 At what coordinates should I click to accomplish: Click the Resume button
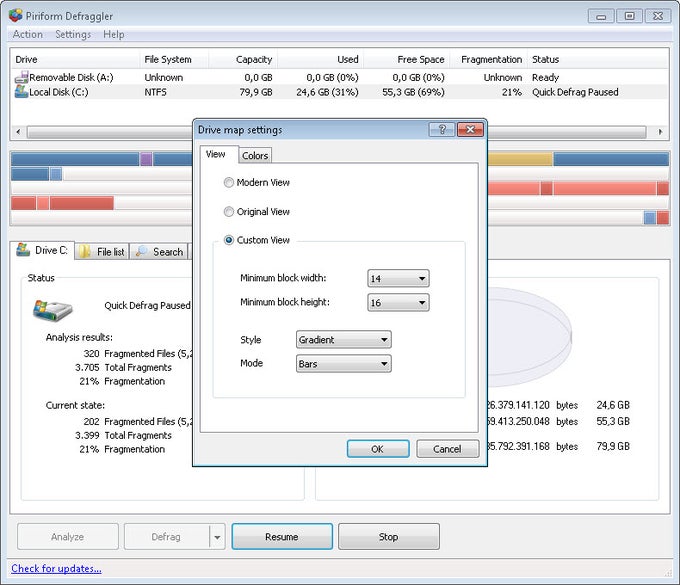point(282,537)
